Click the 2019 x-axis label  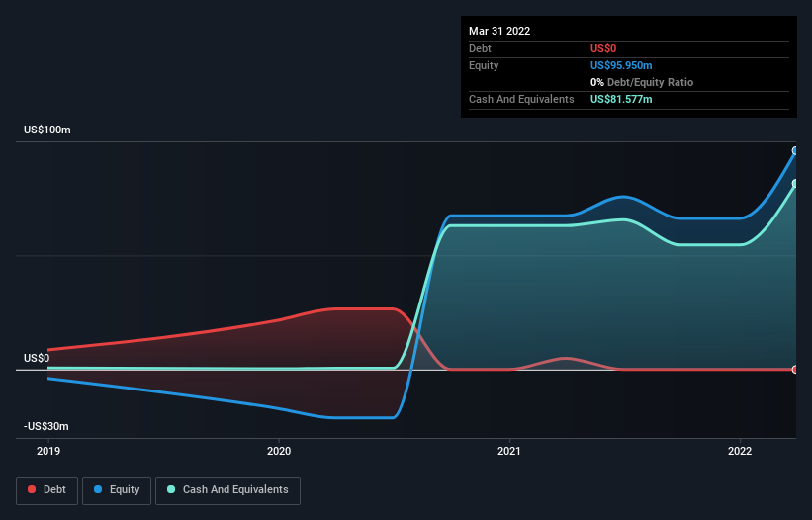(48, 451)
